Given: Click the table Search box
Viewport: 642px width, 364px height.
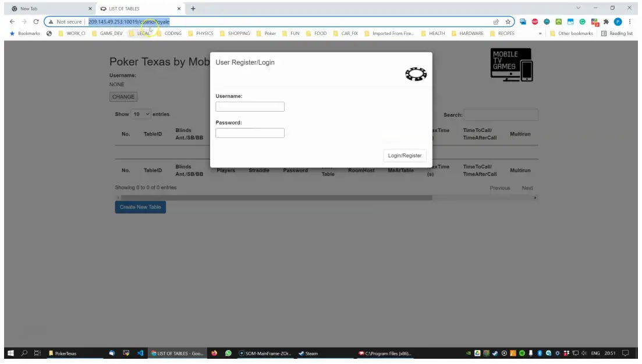Looking at the screenshot, I should [x=501, y=115].
